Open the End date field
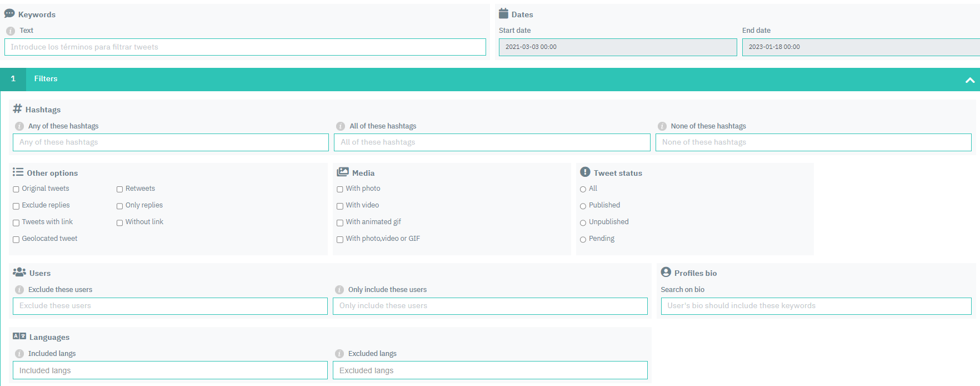Image resolution: width=980 pixels, height=386 pixels. tap(861, 47)
